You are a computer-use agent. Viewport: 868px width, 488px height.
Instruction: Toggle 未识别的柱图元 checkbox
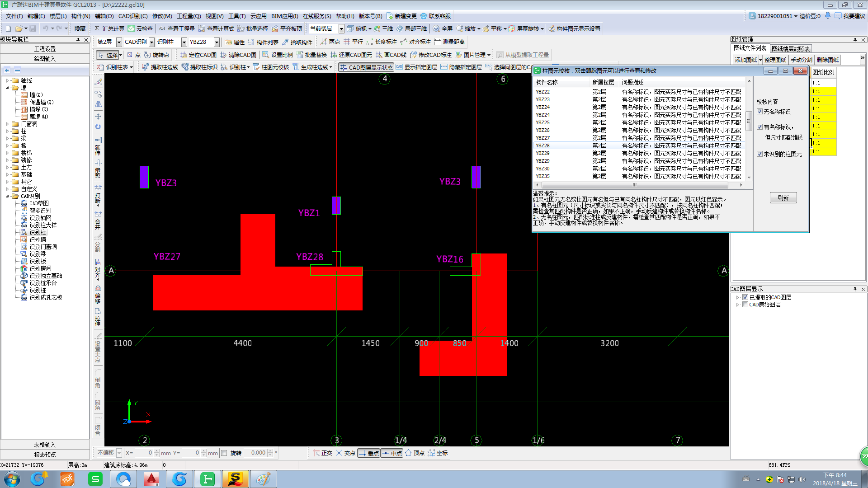760,154
